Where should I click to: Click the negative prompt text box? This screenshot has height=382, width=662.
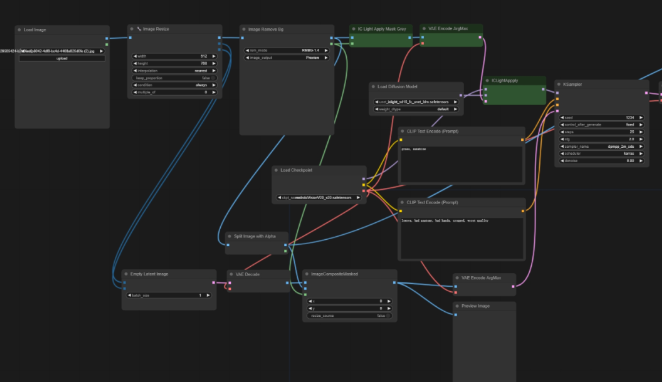tap(461, 238)
